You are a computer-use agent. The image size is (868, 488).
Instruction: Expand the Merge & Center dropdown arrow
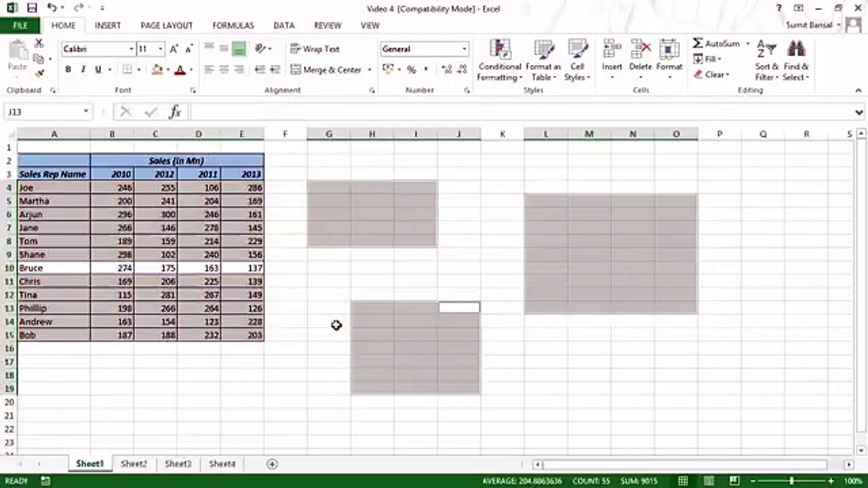click(370, 69)
